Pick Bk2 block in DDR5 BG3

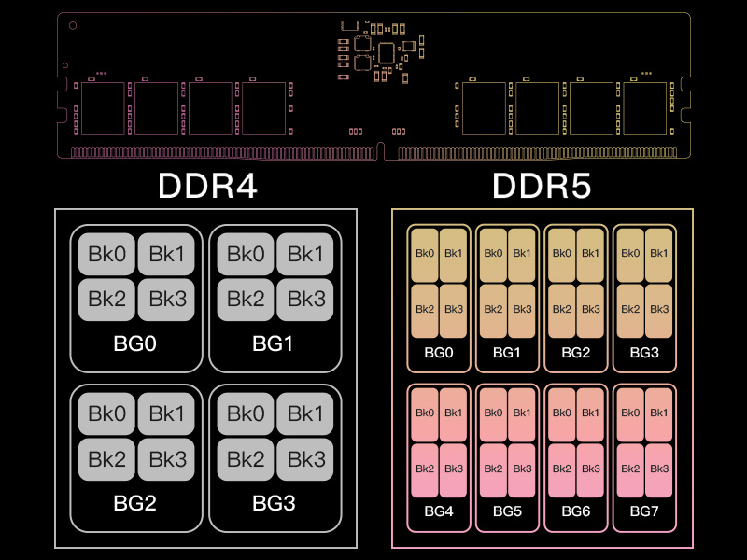pos(630,311)
